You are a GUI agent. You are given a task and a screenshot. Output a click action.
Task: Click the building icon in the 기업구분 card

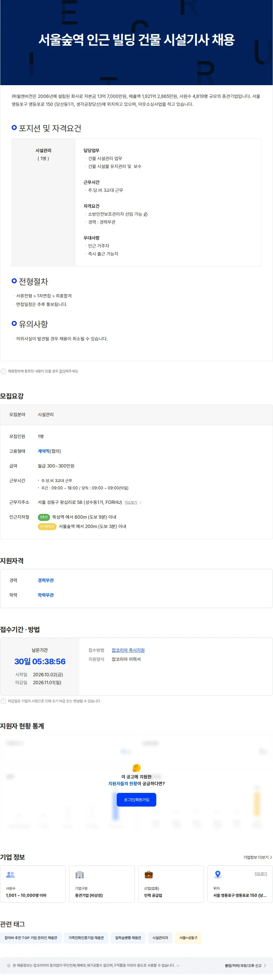tap(80, 875)
